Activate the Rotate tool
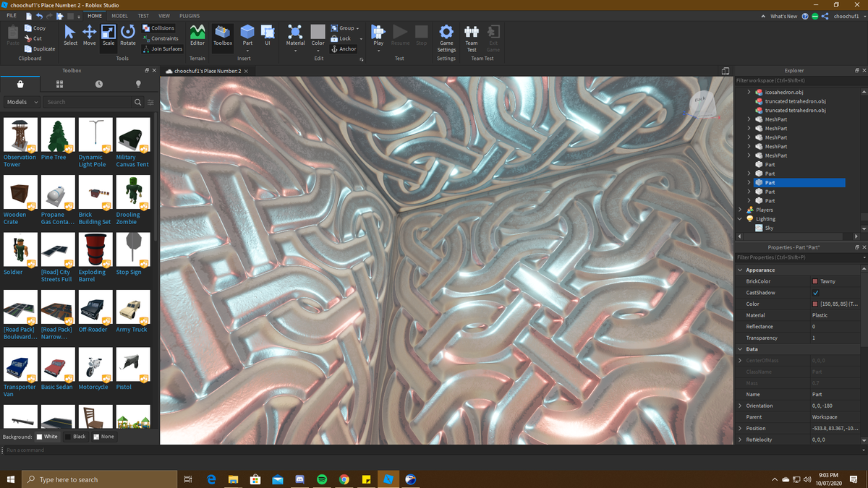Screen dimensions: 868x488 click(x=127, y=35)
